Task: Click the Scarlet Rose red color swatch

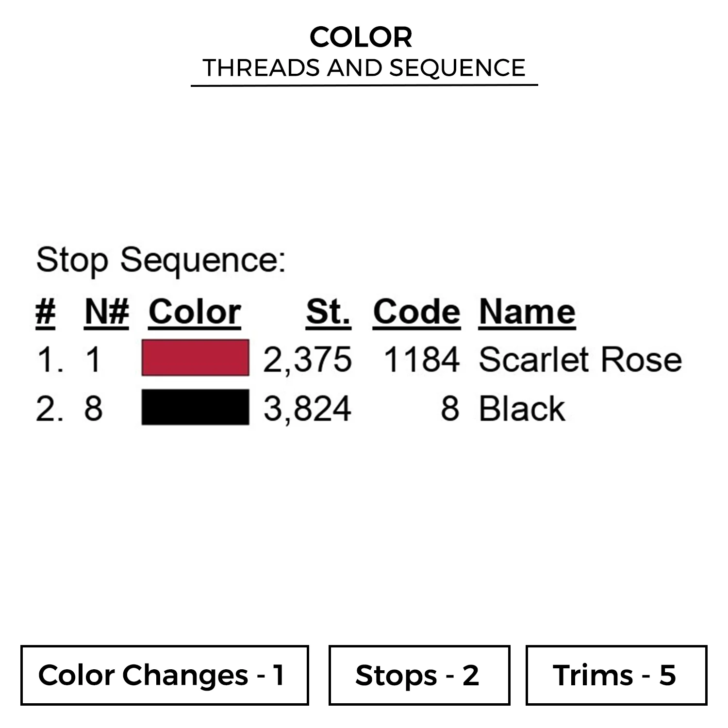Action: (195, 358)
